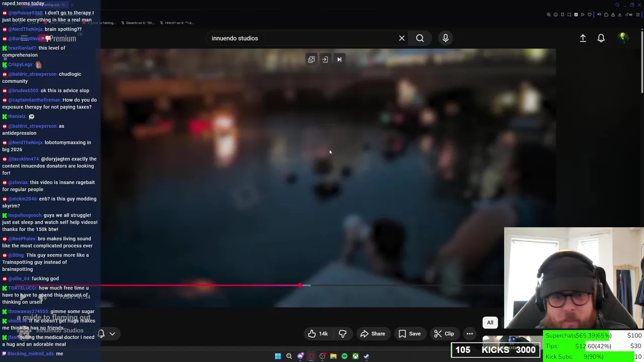Open Opera GX from the taskbar

311,356
